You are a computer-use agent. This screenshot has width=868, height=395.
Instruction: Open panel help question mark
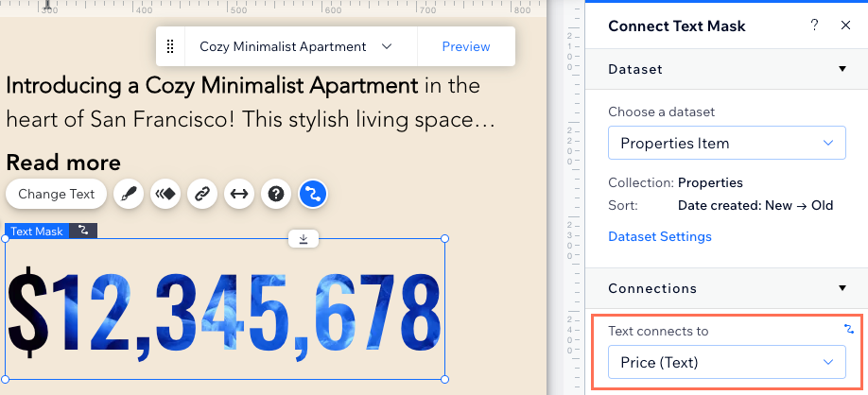click(814, 26)
